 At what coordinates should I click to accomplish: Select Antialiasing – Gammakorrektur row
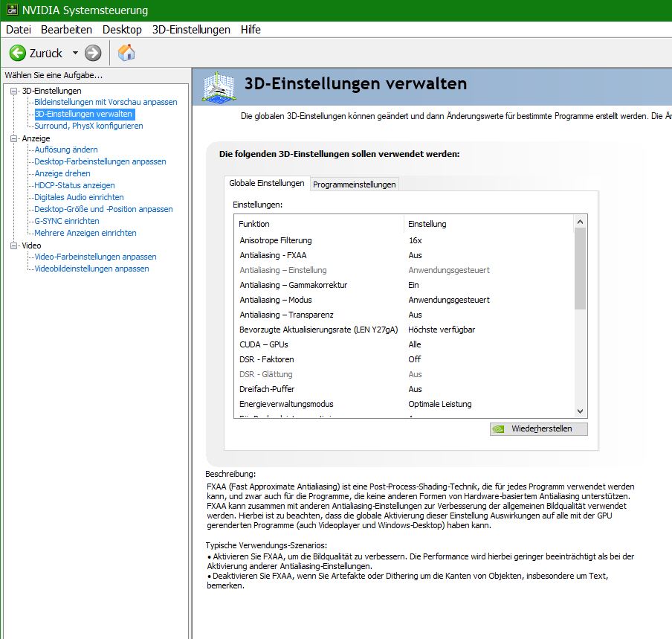(x=404, y=285)
